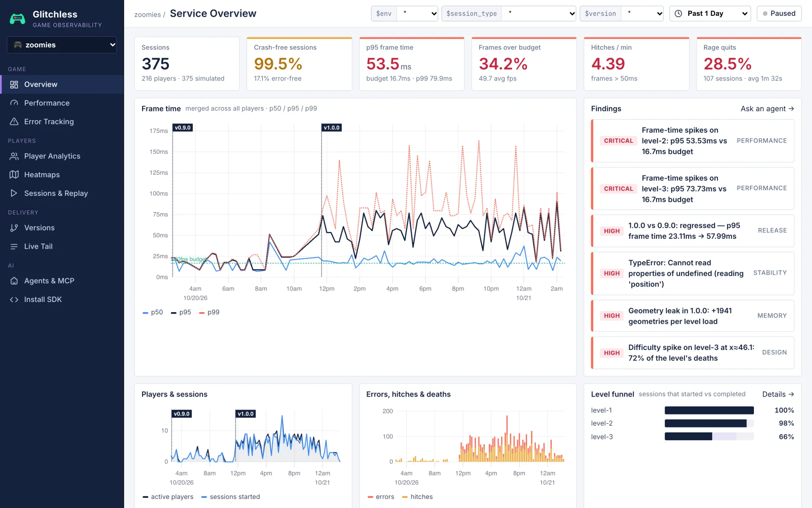Click the Heatmaps map icon
The height and width of the screenshot is (508, 812).
pos(14,175)
